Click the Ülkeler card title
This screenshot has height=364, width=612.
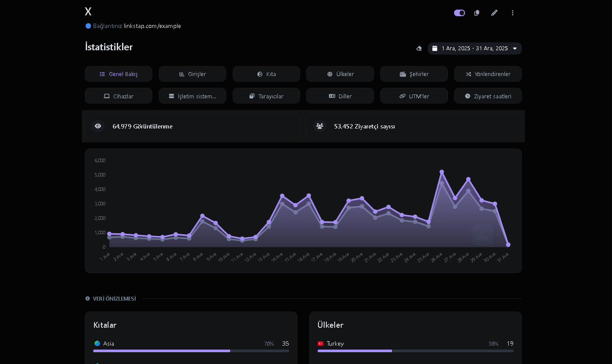click(x=330, y=325)
